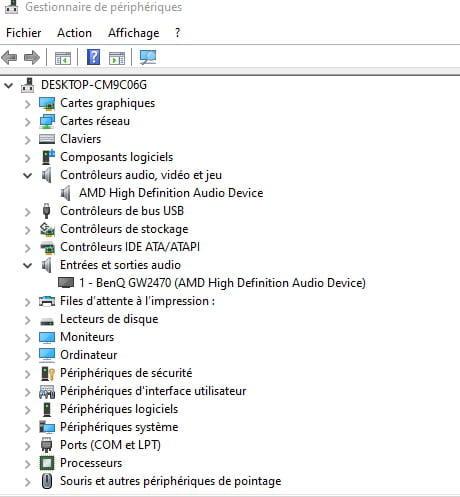Expand Contrôleurs de bus USB chevron
Image resolution: width=460 pixels, height=497 pixels.
(28, 212)
